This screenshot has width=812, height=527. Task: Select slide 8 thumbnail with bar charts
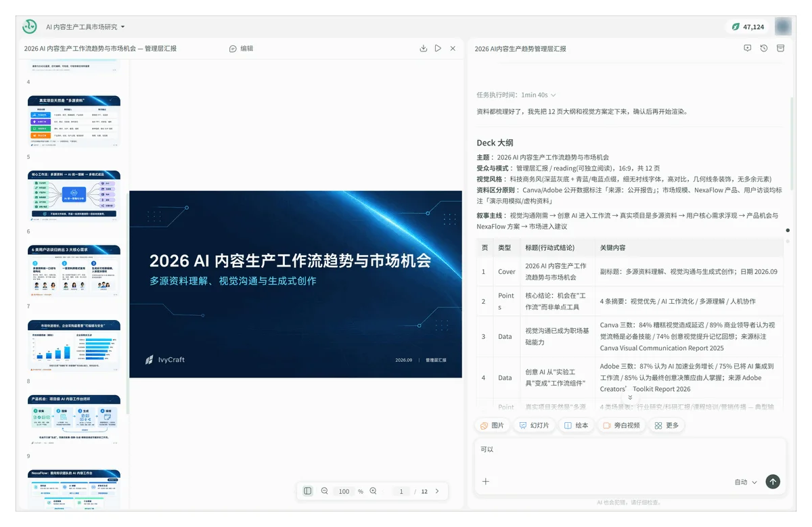pos(74,346)
